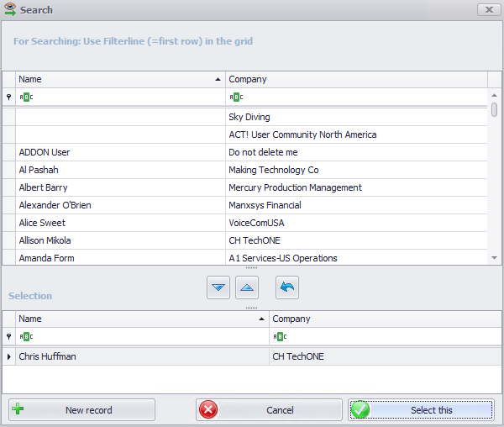Sort Selection grid by Company header

(386, 319)
